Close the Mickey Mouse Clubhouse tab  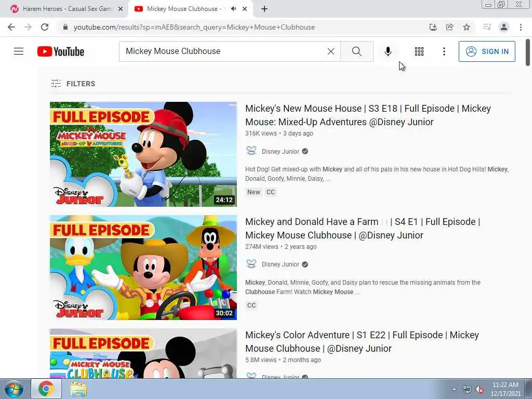(245, 9)
